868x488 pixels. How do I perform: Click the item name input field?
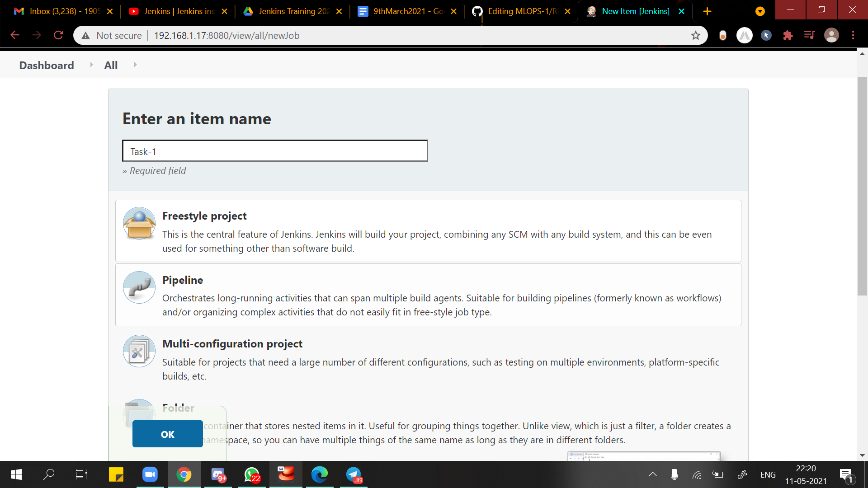click(275, 150)
